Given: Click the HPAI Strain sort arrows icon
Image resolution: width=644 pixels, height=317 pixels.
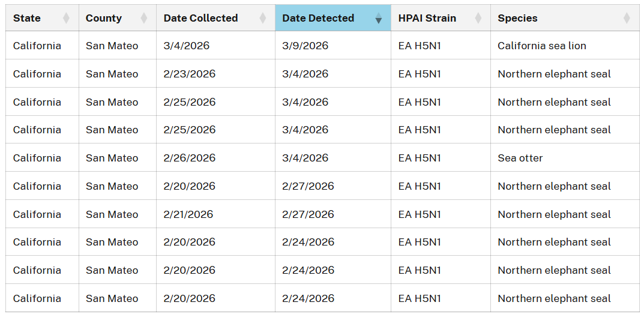Looking at the screenshot, I should point(478,18).
